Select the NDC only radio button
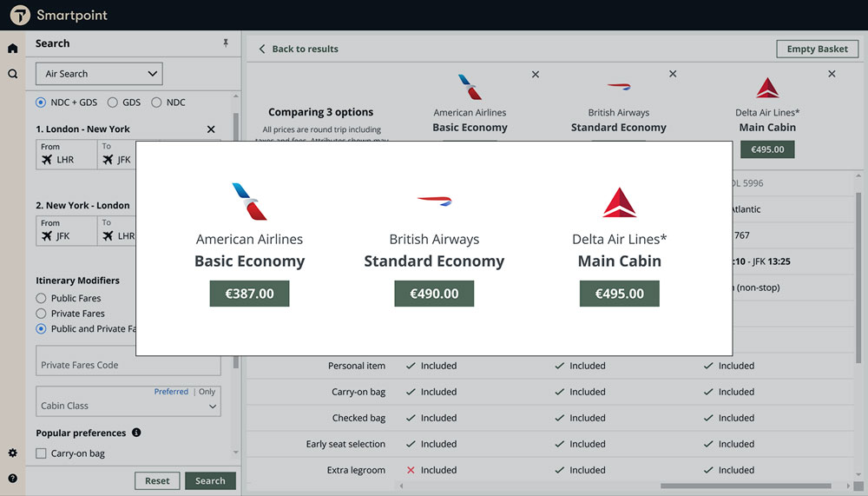Screen dimensions: 868x496 [156, 103]
